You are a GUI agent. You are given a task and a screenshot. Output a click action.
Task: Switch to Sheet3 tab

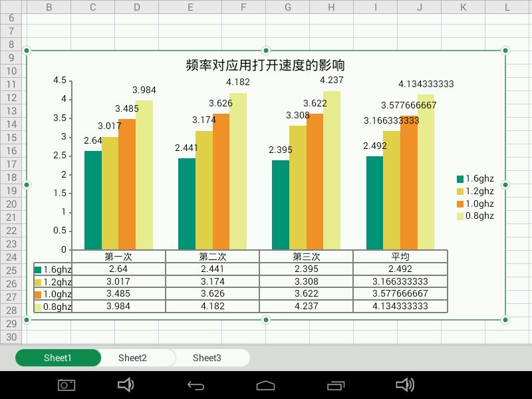(x=207, y=358)
